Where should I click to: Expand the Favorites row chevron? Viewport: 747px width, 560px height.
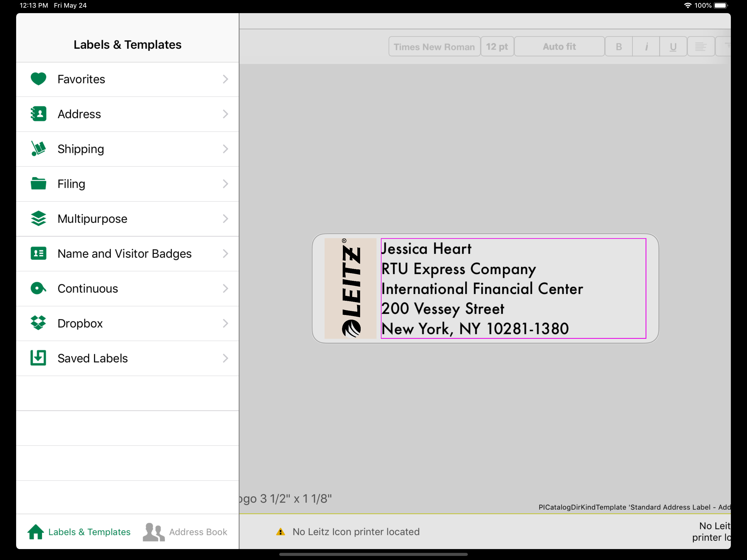pos(225,79)
